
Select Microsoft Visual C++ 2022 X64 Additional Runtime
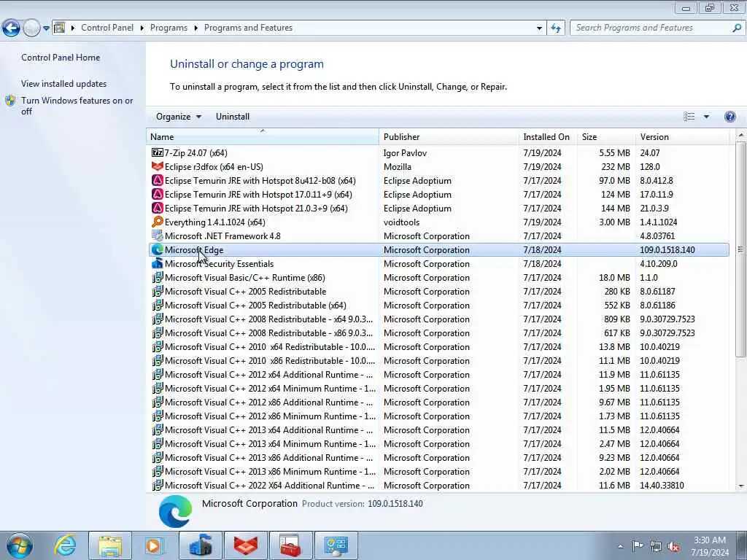(x=439, y=485)
